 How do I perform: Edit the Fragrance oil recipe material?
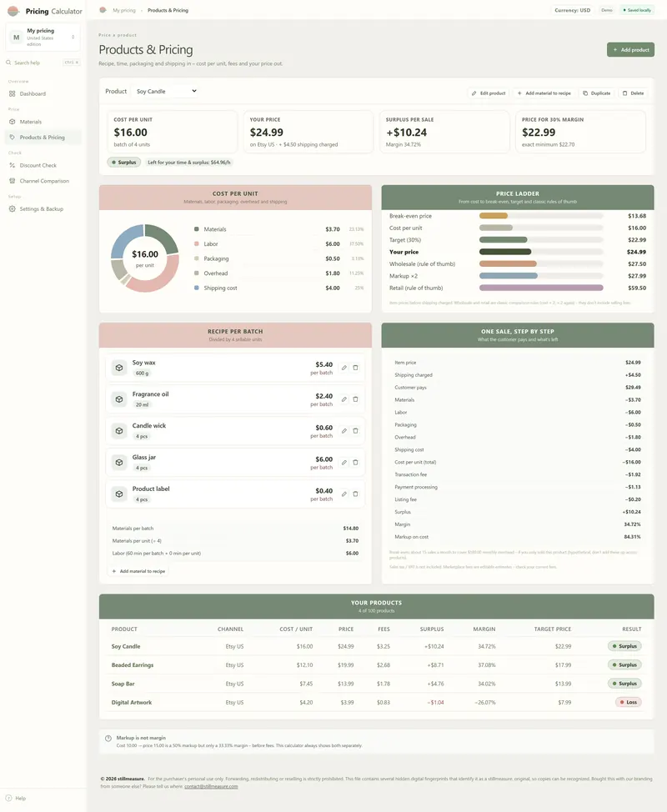pyautogui.click(x=344, y=399)
